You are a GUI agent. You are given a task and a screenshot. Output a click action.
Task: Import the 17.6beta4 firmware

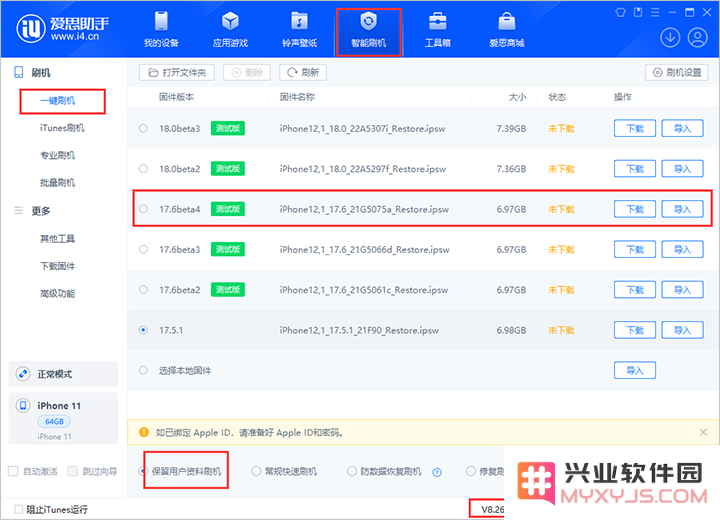point(682,209)
